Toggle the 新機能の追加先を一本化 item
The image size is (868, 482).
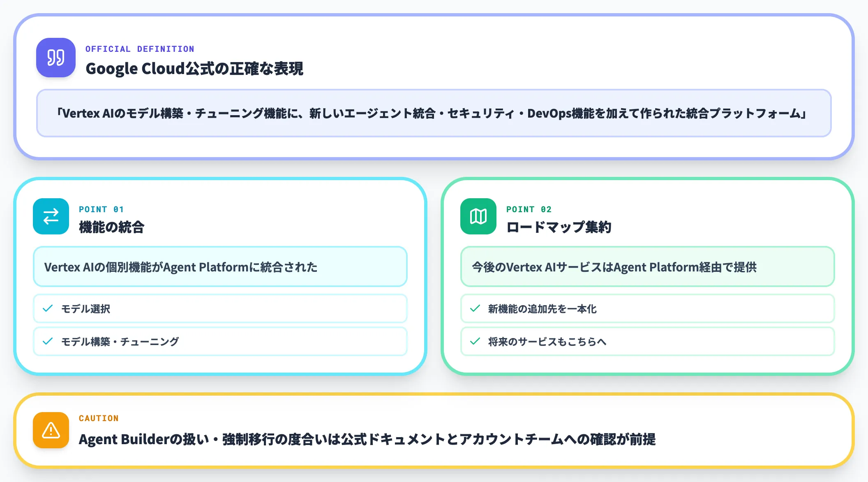[x=648, y=308]
